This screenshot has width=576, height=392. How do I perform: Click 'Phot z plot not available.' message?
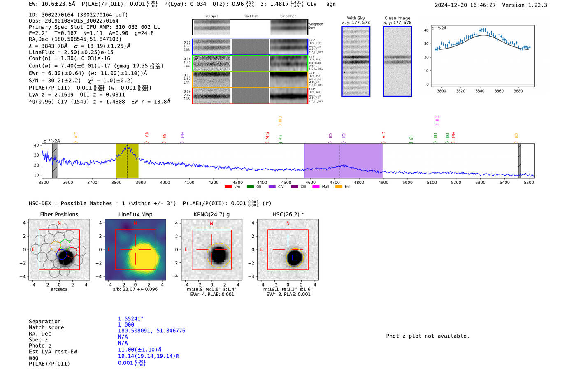click(x=428, y=336)
